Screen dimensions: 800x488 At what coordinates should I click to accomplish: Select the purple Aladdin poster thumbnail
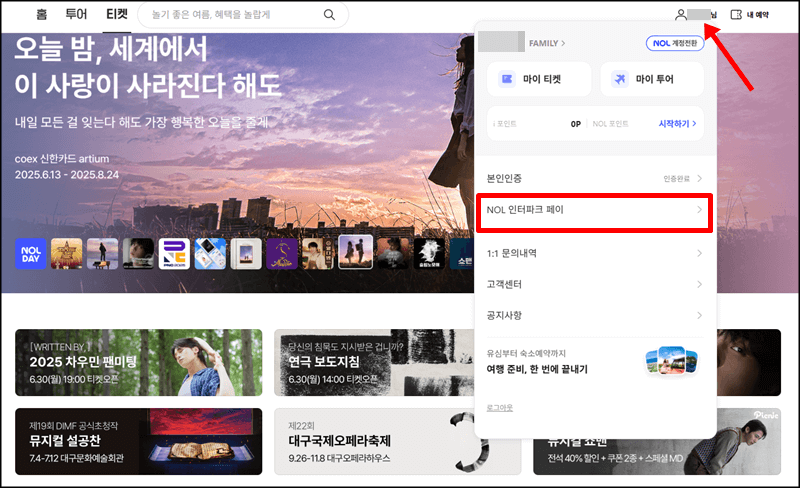tap(282, 254)
